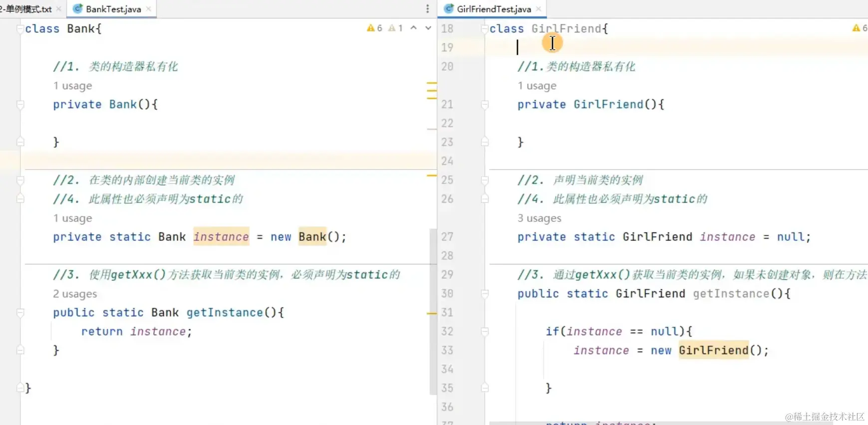Jump to next highlighted problem arrow

[428, 28]
